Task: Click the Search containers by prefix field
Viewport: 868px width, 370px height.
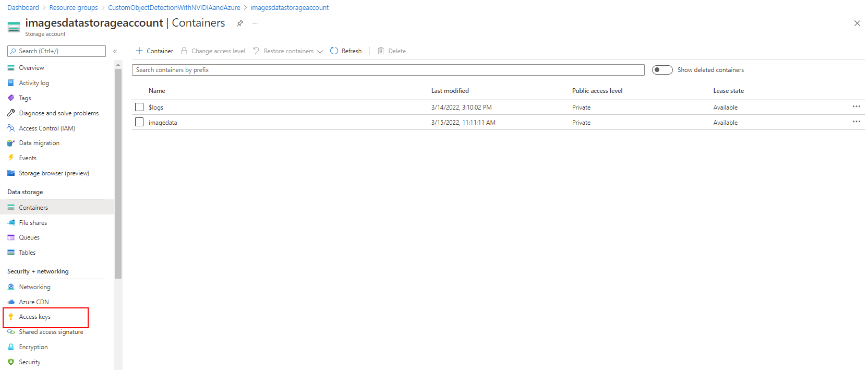Action: [x=388, y=70]
